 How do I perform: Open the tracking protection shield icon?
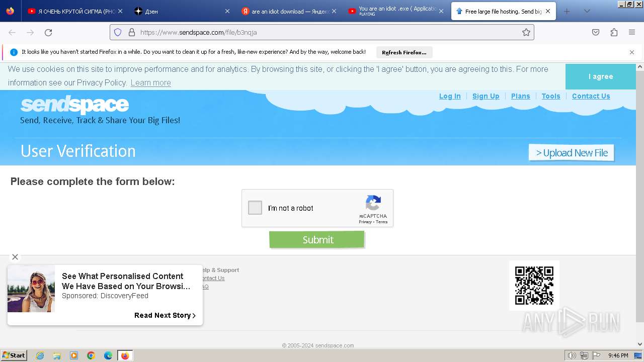118,32
